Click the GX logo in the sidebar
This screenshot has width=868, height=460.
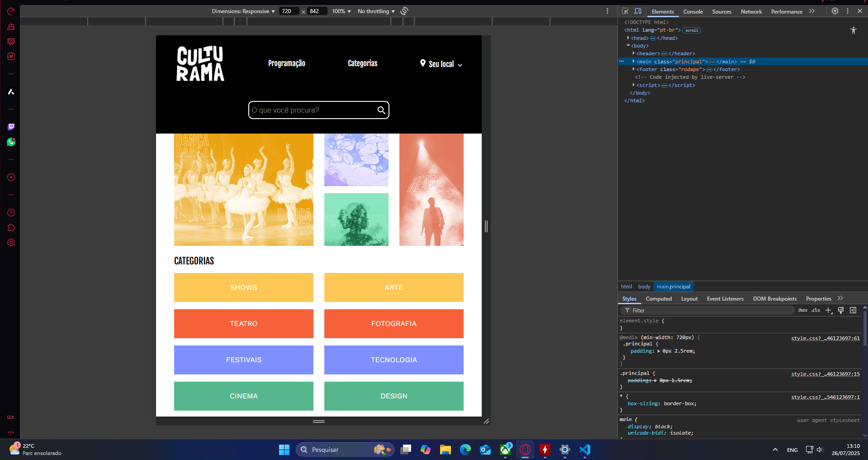pyautogui.click(x=10, y=417)
